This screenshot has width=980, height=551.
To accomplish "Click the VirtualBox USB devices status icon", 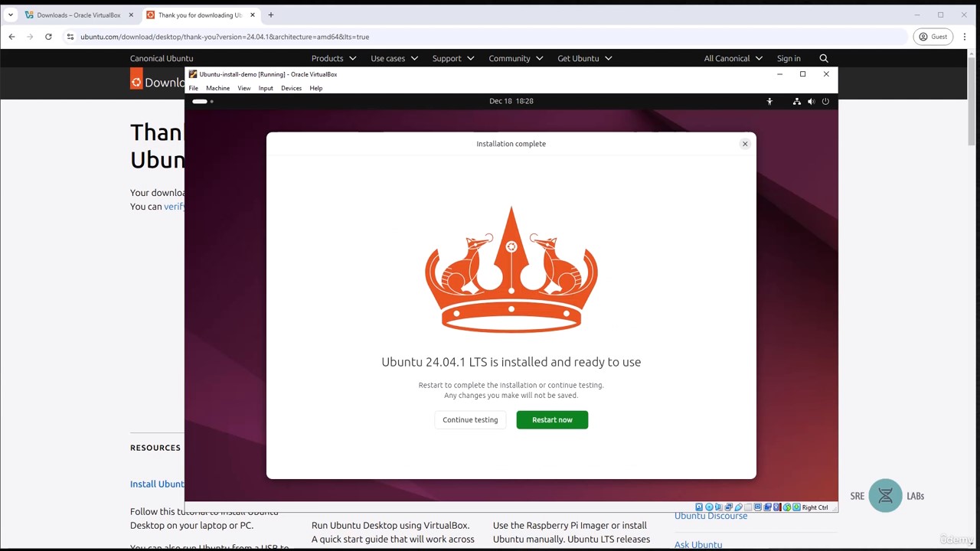I will coord(738,507).
